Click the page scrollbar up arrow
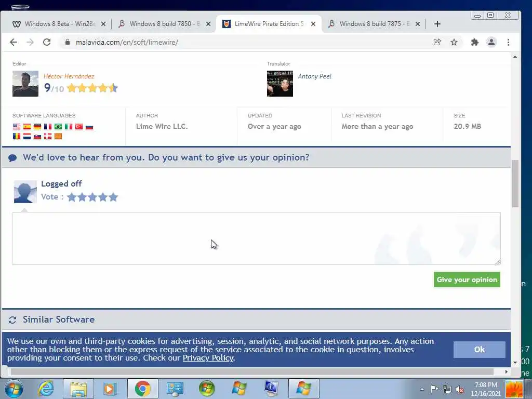 pyautogui.click(x=515, y=57)
